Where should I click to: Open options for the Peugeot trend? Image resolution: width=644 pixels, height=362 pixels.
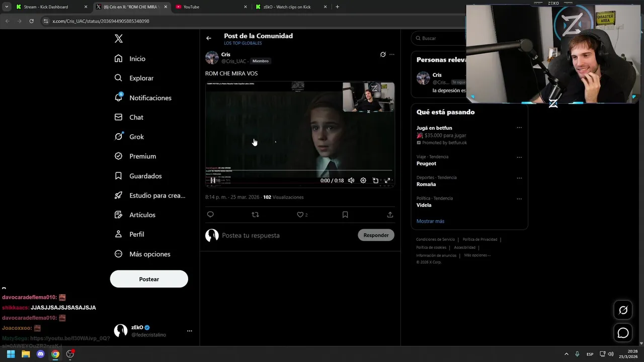tap(519, 157)
